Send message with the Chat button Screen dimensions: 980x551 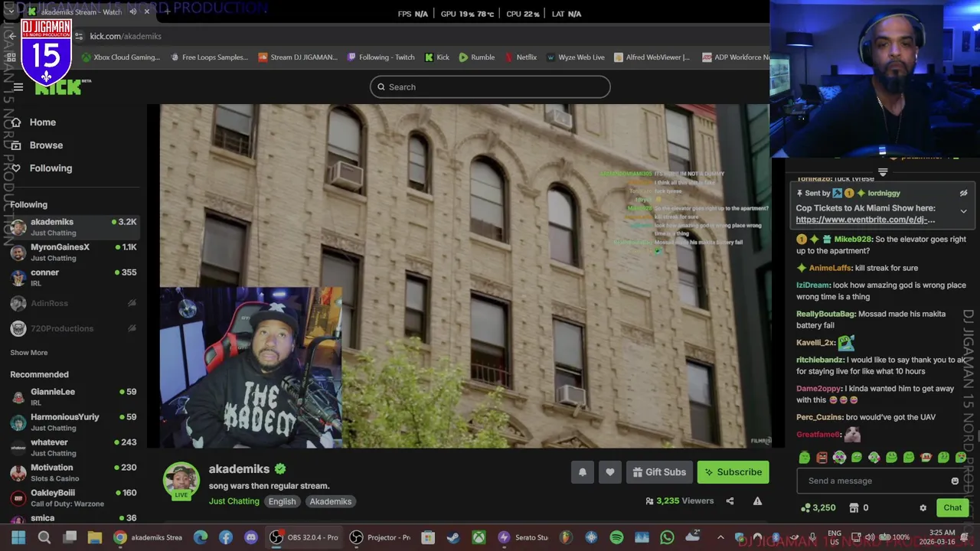(952, 508)
